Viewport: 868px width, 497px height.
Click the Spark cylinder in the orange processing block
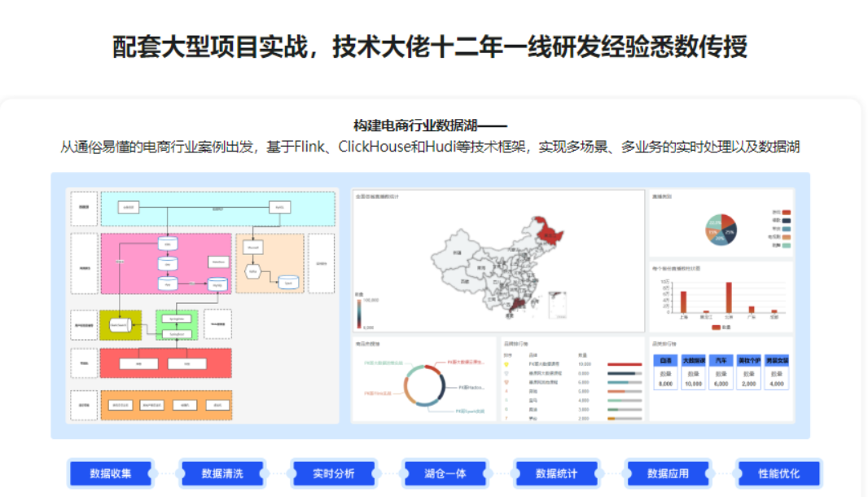(288, 282)
